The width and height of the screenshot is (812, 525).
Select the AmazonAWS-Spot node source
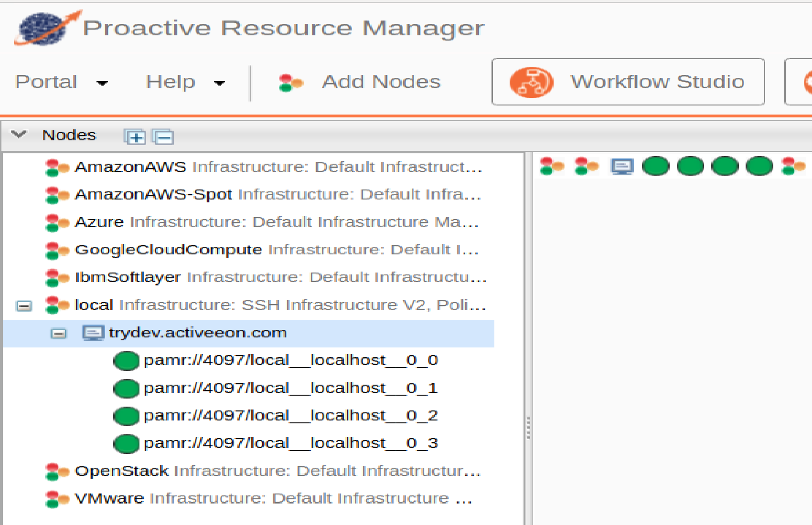click(248, 195)
